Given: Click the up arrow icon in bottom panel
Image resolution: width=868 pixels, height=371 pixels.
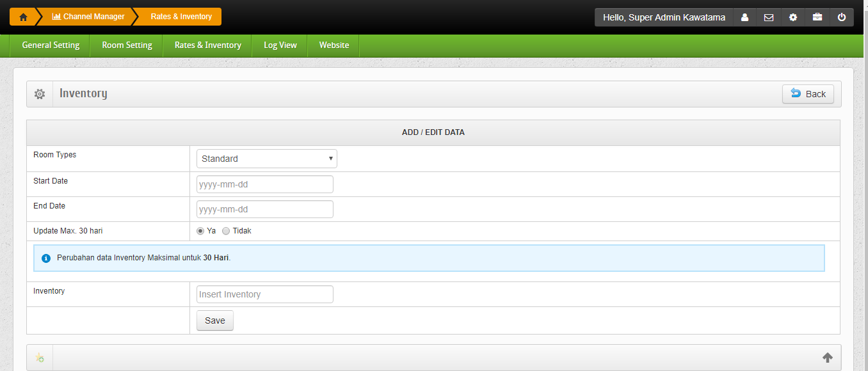Looking at the screenshot, I should pyautogui.click(x=828, y=358).
